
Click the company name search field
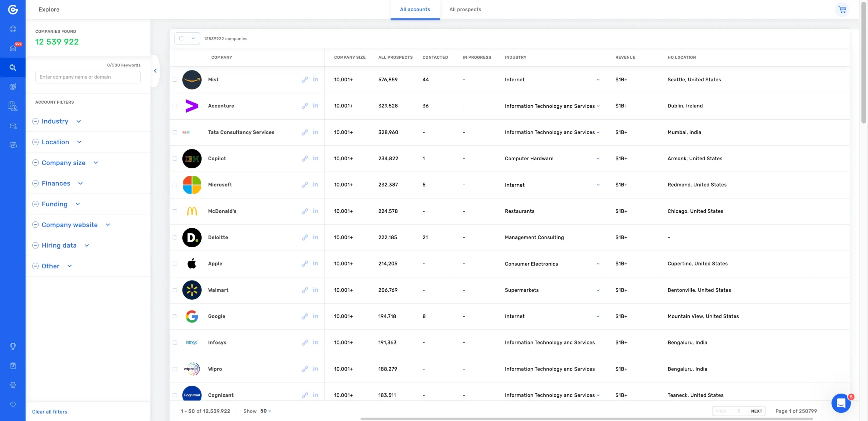click(x=88, y=77)
